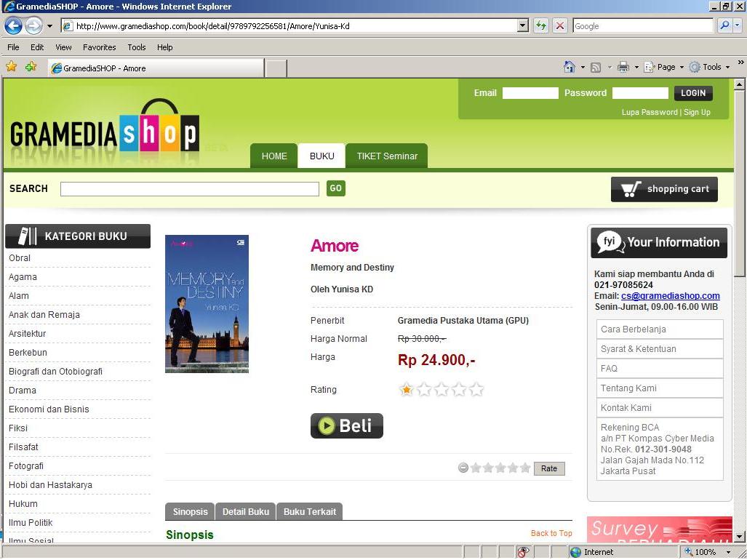Open the Buku Terkait tab
The width and height of the screenshot is (747, 560).
(310, 511)
